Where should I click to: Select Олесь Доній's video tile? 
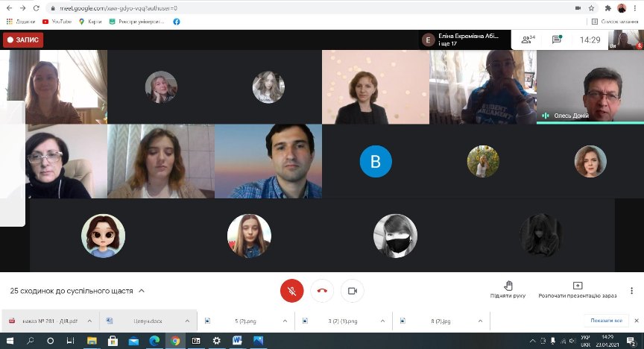pyautogui.click(x=590, y=87)
